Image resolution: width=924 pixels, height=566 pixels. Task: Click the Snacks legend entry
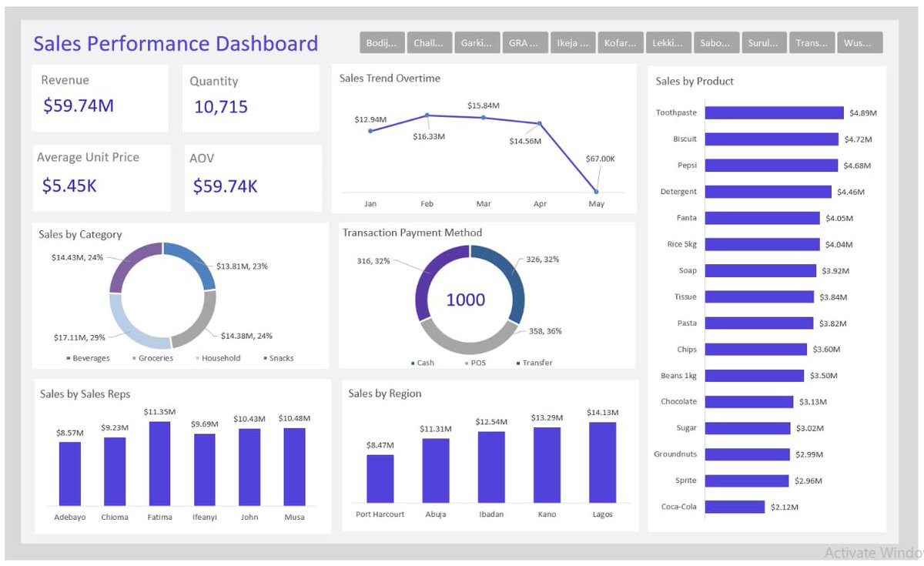click(278, 358)
